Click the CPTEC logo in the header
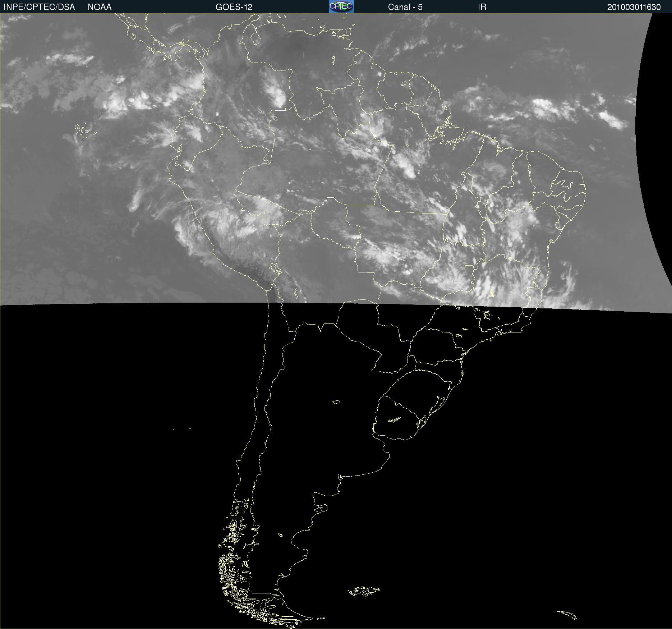This screenshot has width=672, height=629. tap(341, 6)
